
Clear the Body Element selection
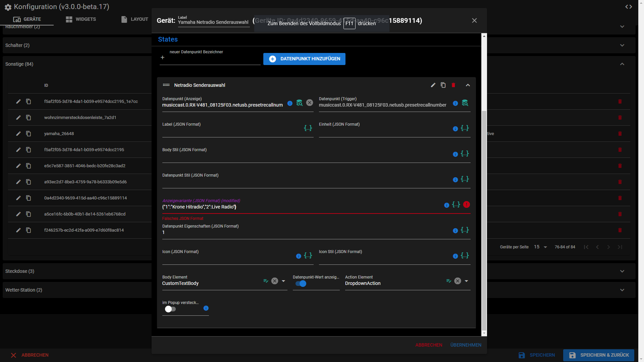coord(275,281)
